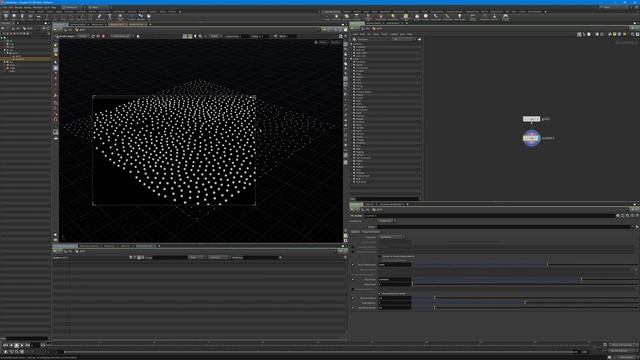Image resolution: width=640 pixels, height=360 pixels.
Task: Select the grid1 node in network
Action: 531,119
